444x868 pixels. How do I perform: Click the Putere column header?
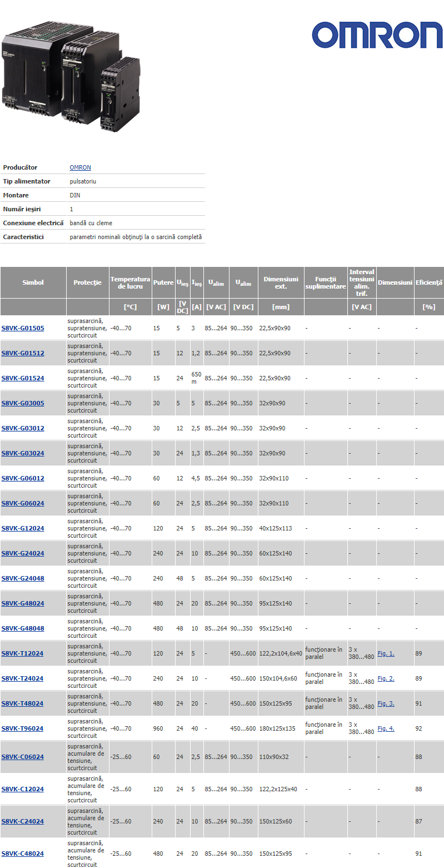point(163,282)
